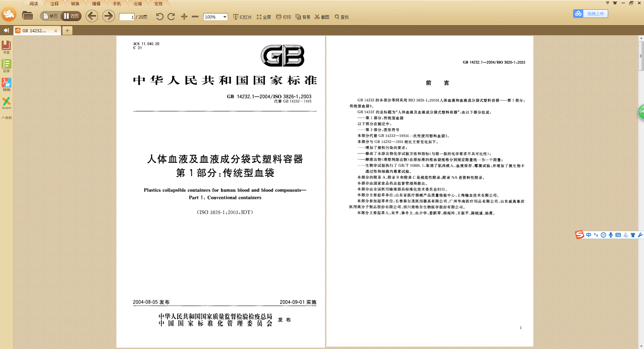The image size is (644, 349).
Task: Click the open file folder icon
Action: pos(27,16)
